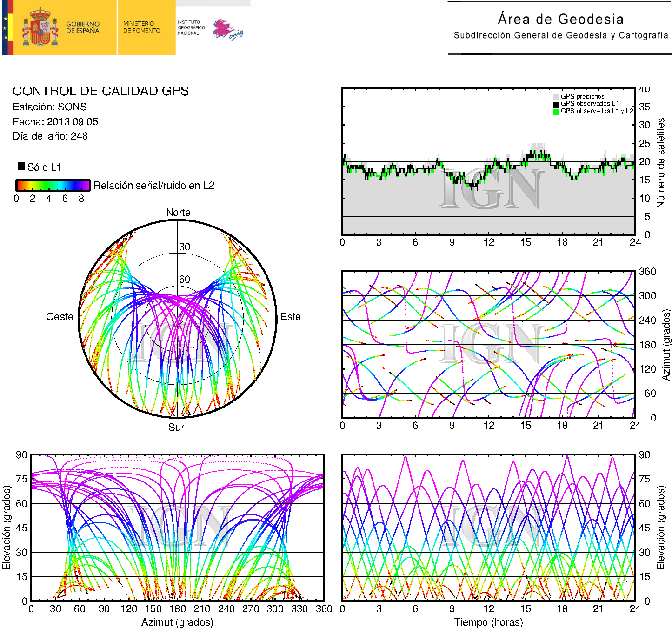Screen dimensions: 672x628
Task: Click the EU stars flag strip
Action: tap(6, 28)
